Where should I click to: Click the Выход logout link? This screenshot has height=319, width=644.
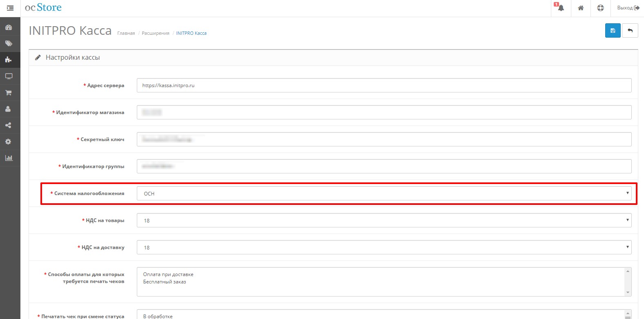pyautogui.click(x=628, y=8)
